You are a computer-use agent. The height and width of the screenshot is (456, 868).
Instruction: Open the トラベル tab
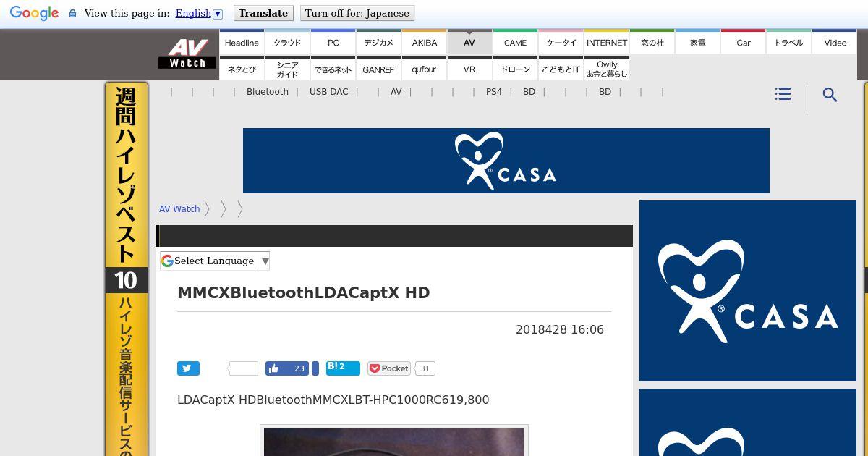point(788,42)
